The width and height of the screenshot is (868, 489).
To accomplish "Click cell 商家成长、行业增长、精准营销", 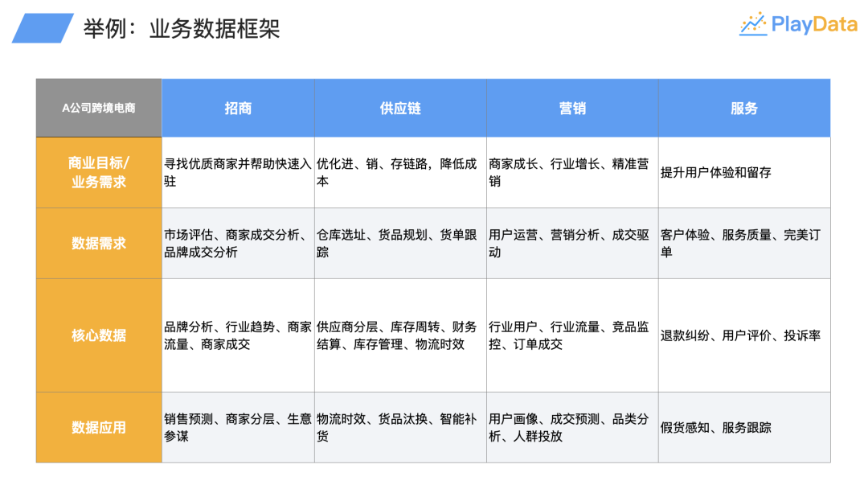I will (x=572, y=172).
